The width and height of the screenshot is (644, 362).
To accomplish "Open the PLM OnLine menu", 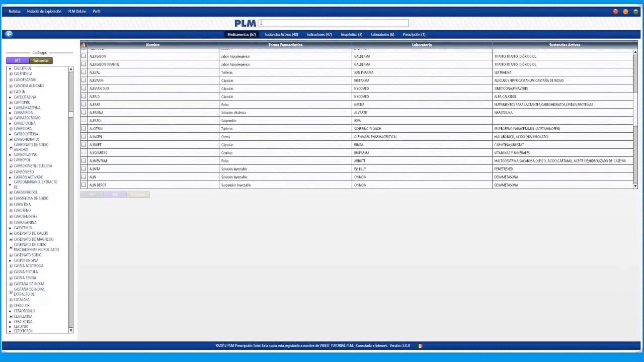I will (x=77, y=11).
